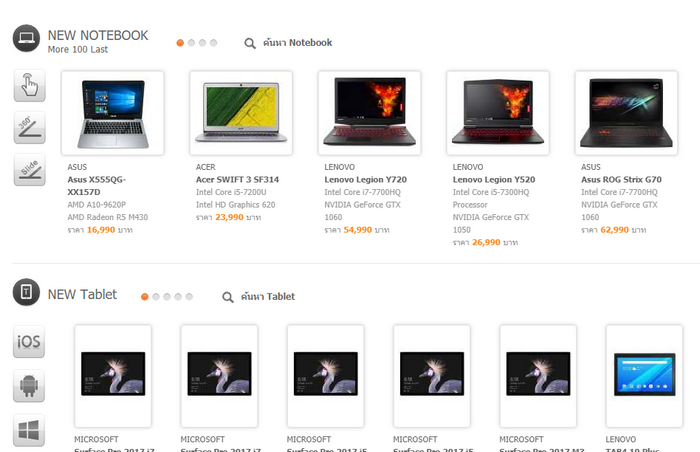Click LENOVO brand label under the blue tablet

pyautogui.click(x=621, y=439)
